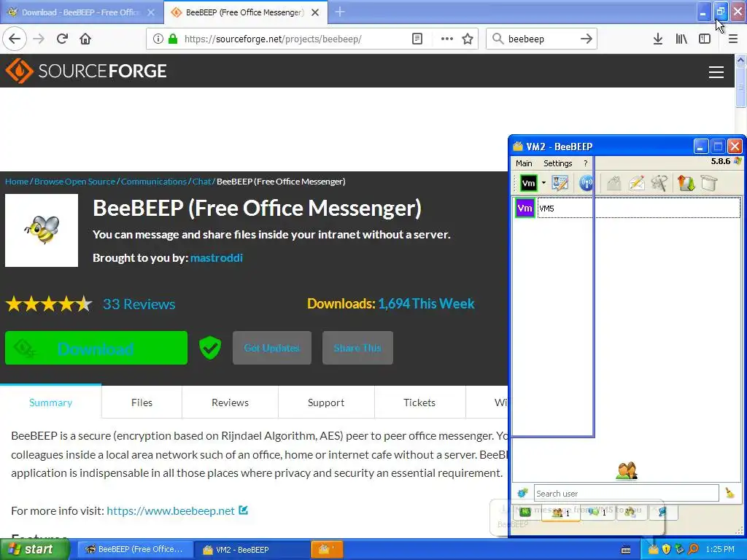
Task: Open the browser library icon
Action: pyautogui.click(x=681, y=39)
